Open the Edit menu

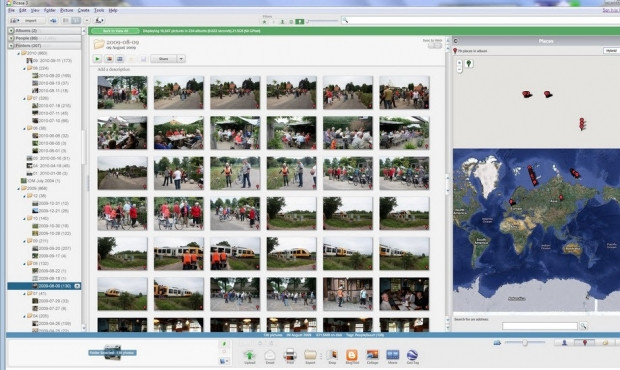click(23, 10)
